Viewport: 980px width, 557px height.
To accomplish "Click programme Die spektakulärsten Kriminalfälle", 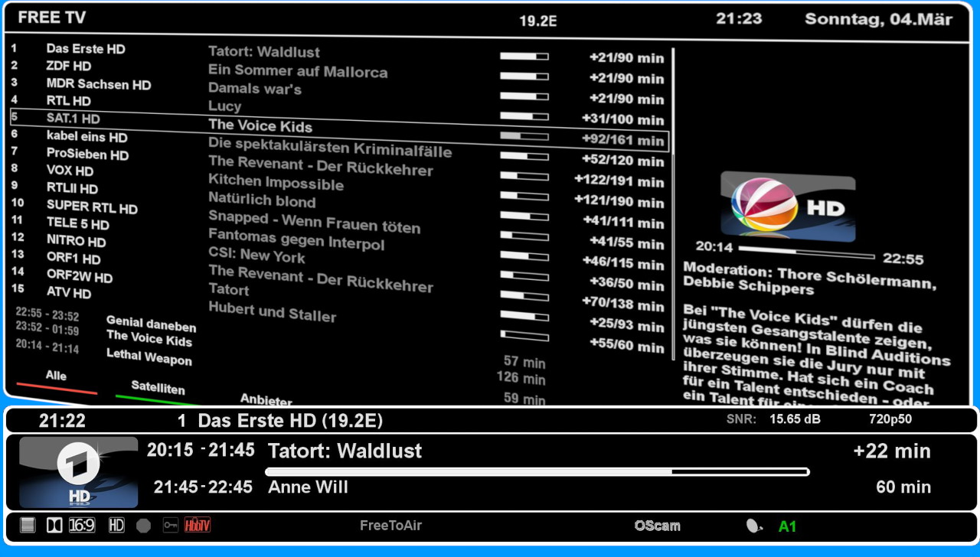I will (x=330, y=148).
